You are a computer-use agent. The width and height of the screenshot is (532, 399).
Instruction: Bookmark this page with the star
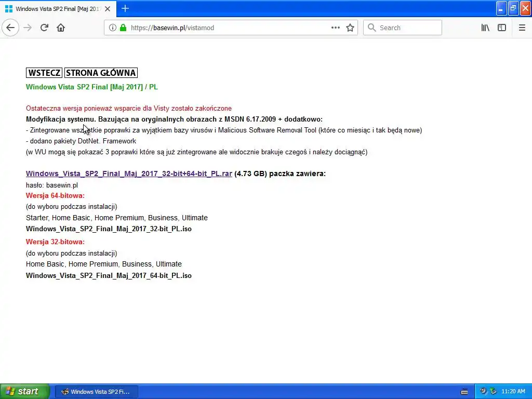(350, 28)
